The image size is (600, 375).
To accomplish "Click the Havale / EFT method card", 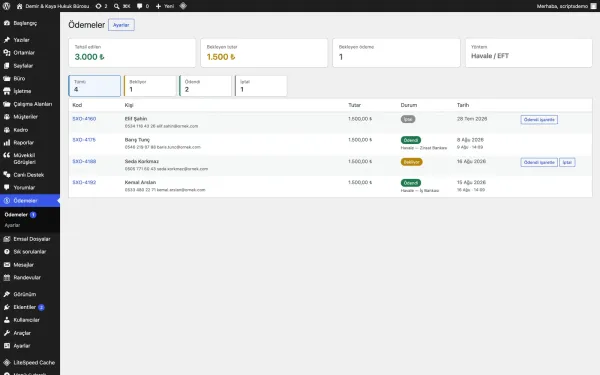I will [528, 53].
